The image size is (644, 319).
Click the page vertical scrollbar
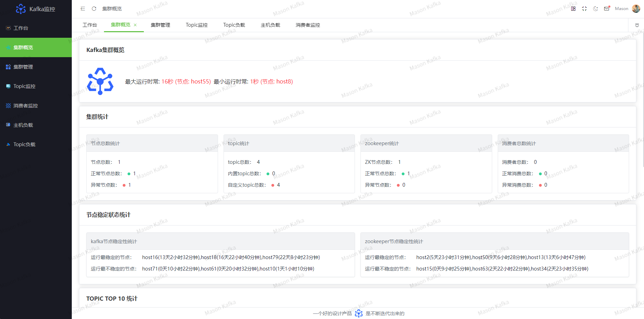643,104
